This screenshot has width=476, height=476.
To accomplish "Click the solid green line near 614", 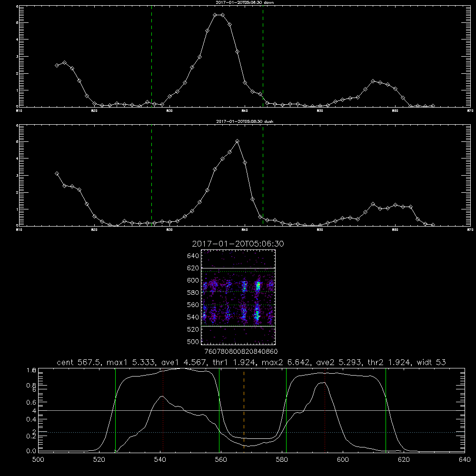I will [x=386, y=410].
